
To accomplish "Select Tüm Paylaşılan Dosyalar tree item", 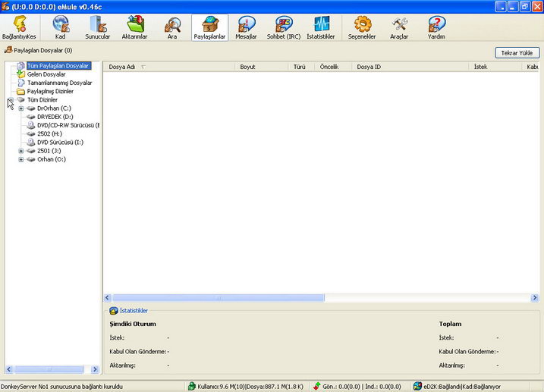I will tap(58, 65).
